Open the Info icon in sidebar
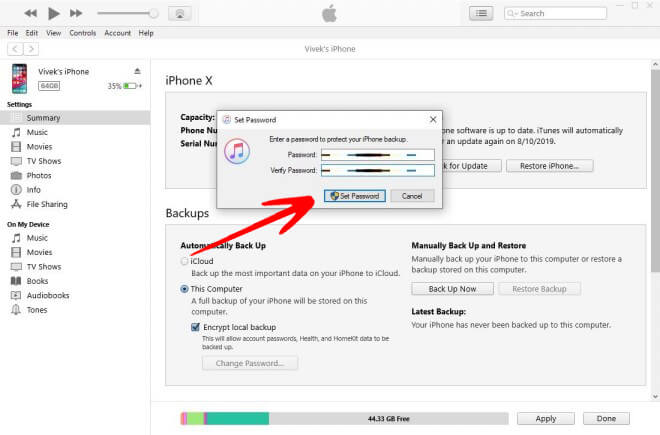The image size is (660, 435). coord(16,189)
